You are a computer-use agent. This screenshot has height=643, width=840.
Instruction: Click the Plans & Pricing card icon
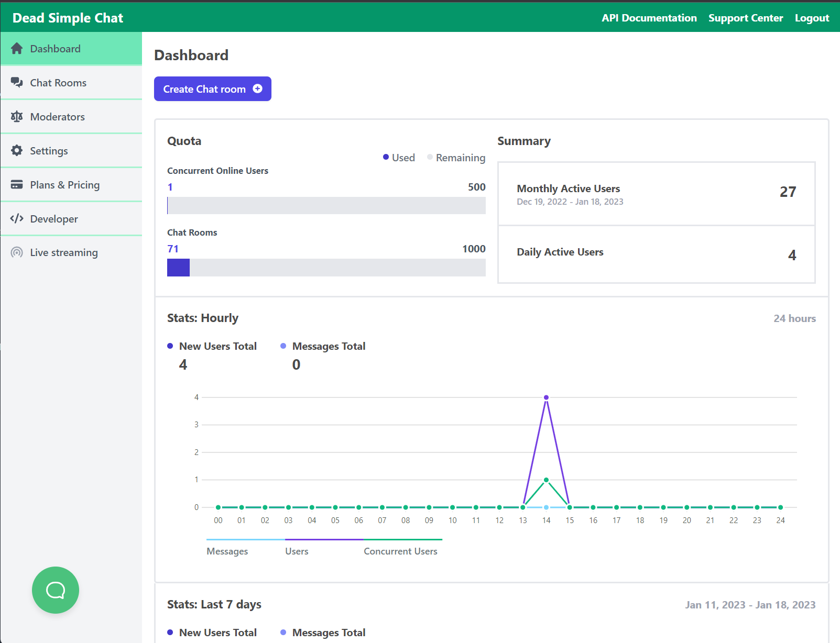[17, 185]
